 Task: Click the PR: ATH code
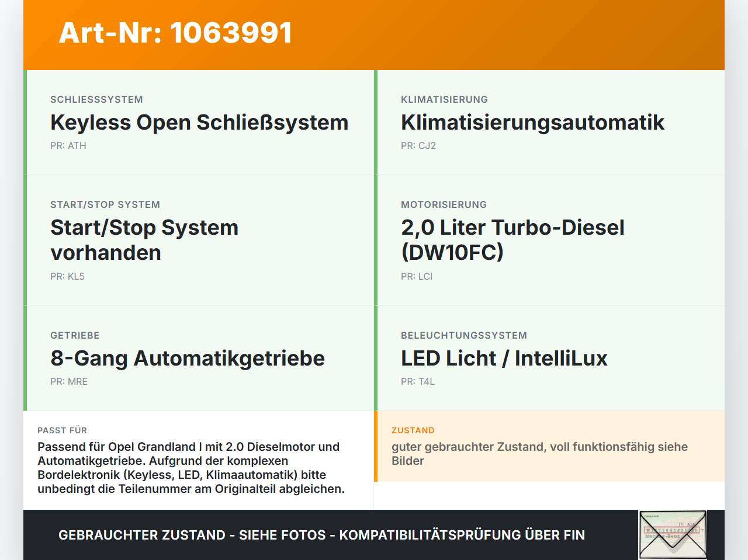(68, 145)
